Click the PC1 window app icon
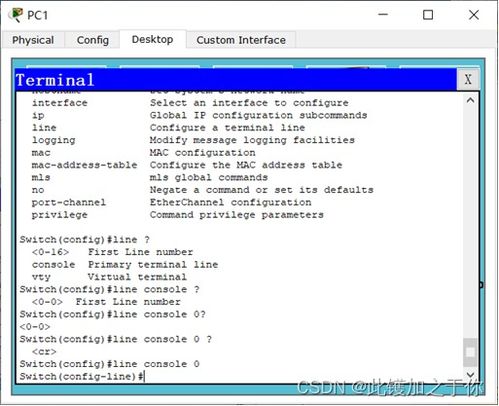The width and height of the screenshot is (499, 406). pos(16,15)
